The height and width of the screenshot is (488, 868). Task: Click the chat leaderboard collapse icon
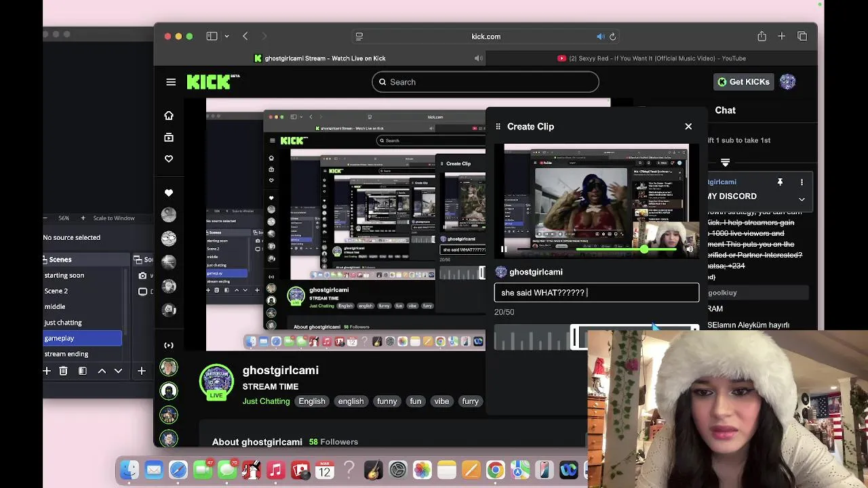click(725, 163)
